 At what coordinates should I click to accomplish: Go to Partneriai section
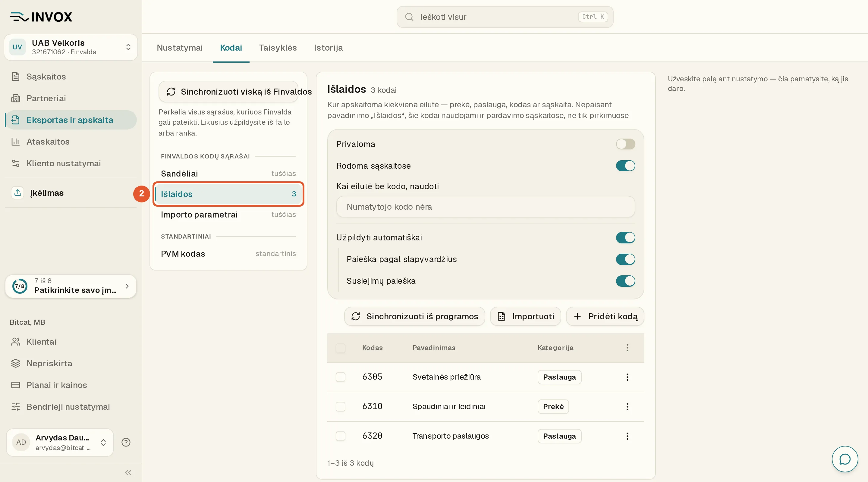(71, 98)
